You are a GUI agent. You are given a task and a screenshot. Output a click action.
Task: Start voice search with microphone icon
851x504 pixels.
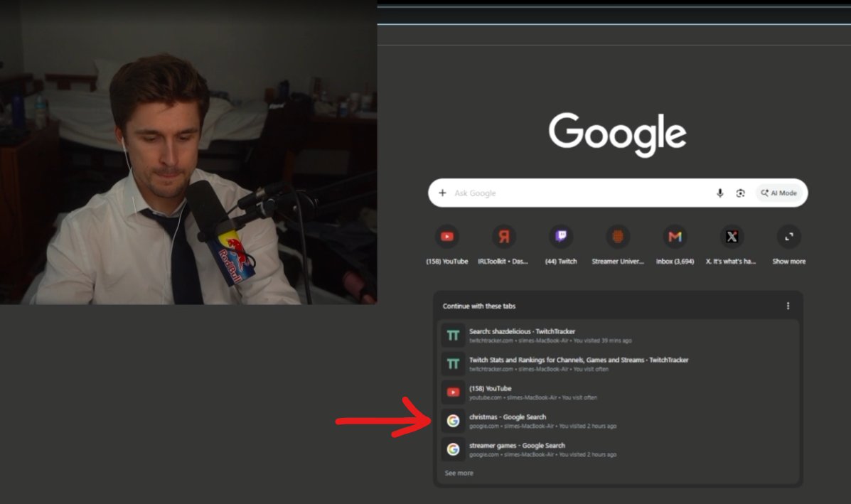(719, 193)
